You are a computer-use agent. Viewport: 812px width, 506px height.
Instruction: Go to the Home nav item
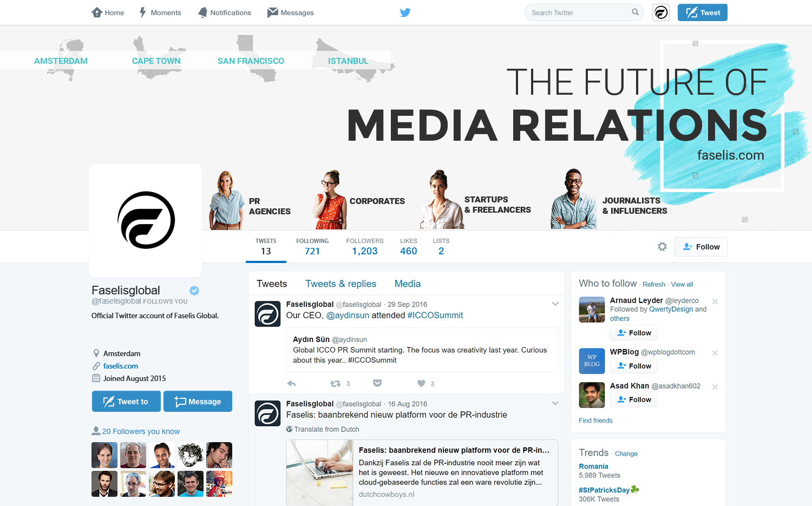coord(108,12)
